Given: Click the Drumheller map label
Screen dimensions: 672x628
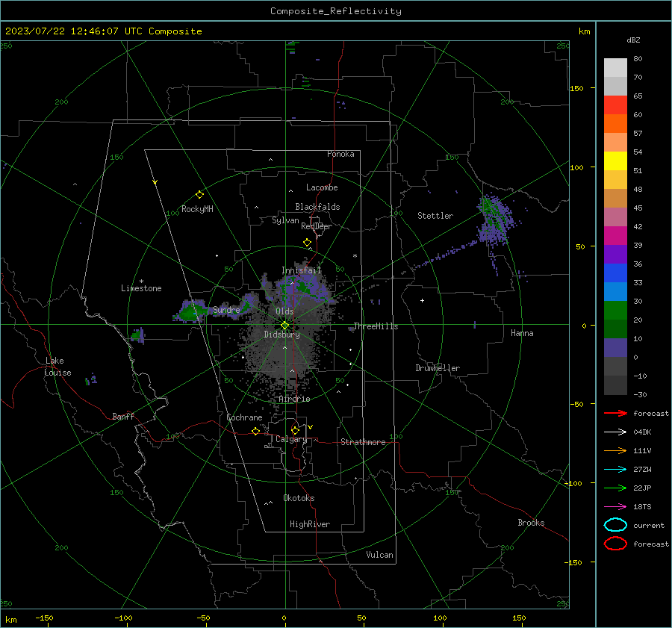Looking at the screenshot, I should [438, 368].
